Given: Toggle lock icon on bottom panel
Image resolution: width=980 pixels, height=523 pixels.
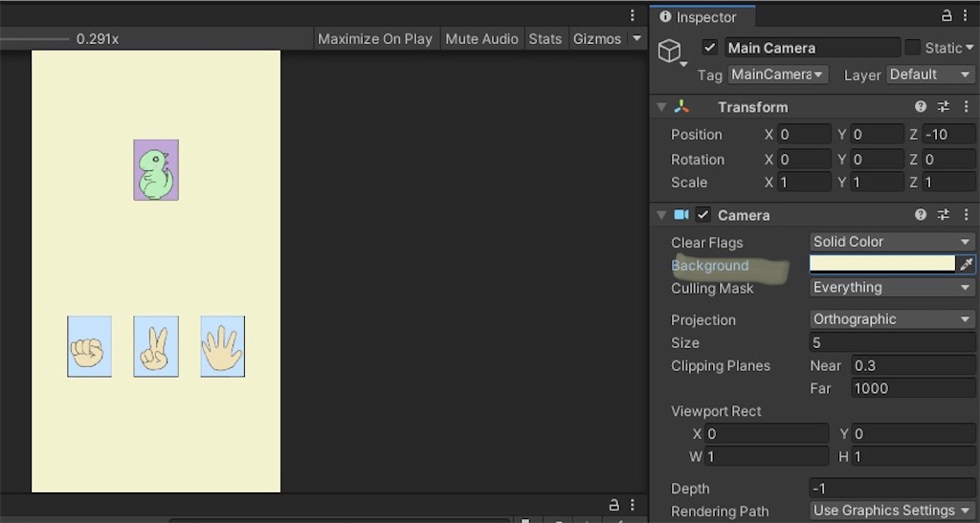Looking at the screenshot, I should 613,504.
